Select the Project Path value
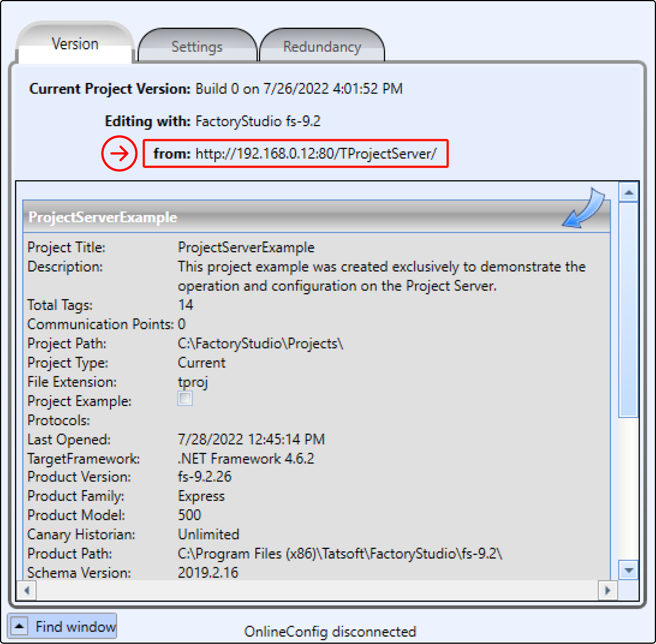 click(x=260, y=343)
